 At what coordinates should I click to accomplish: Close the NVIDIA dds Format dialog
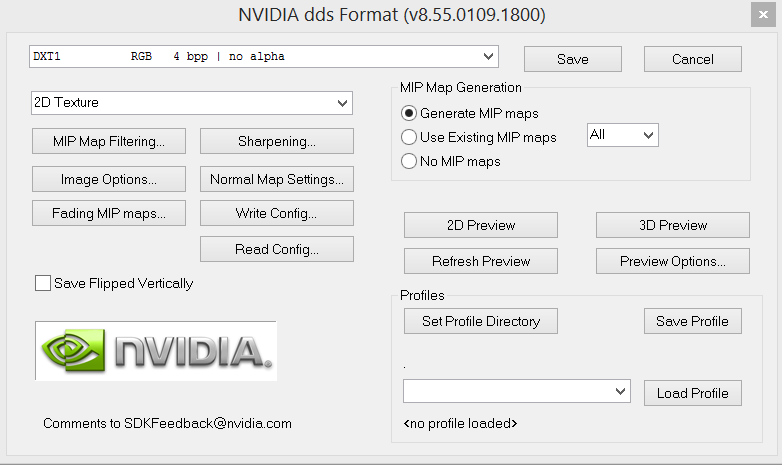tap(763, 14)
